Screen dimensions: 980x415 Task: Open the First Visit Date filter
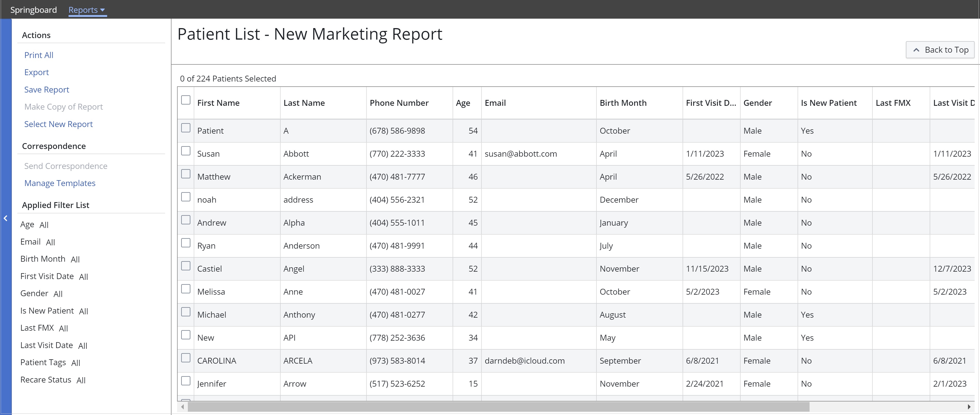pyautogui.click(x=54, y=276)
